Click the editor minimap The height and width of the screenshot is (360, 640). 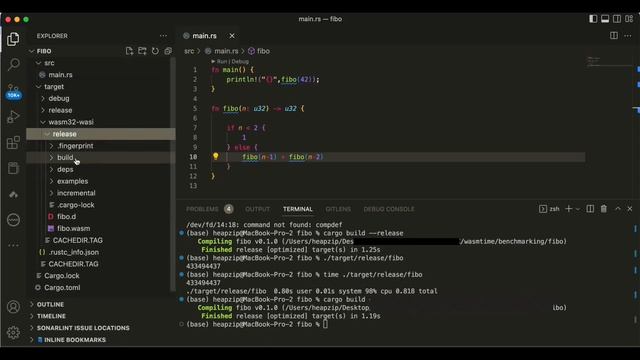[x=608, y=62]
